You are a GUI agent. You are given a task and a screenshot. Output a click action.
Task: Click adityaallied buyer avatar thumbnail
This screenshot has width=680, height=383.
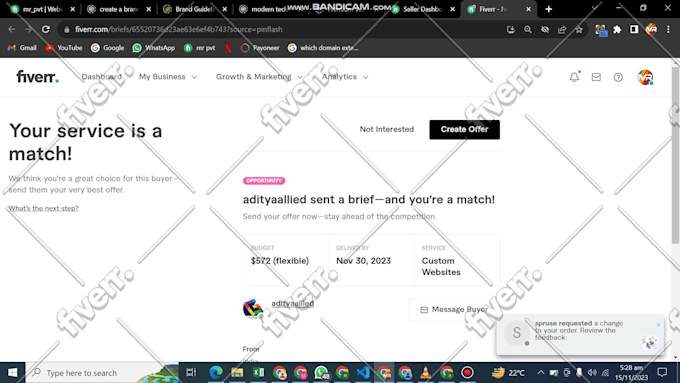253,308
